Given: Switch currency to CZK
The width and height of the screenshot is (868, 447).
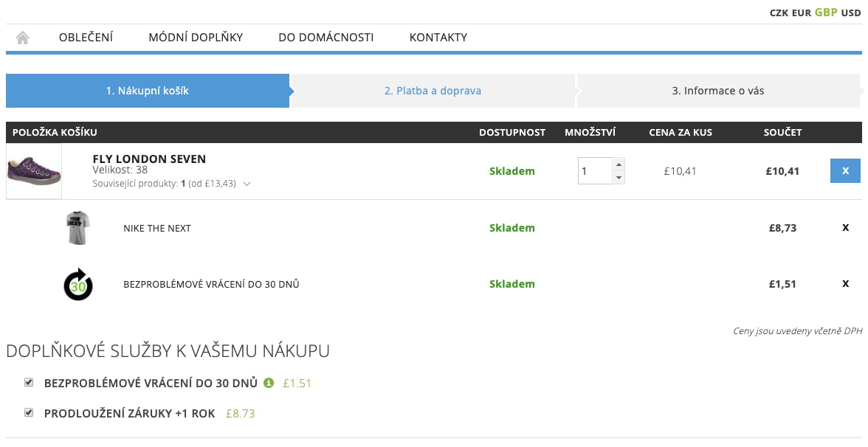Looking at the screenshot, I should click(779, 13).
